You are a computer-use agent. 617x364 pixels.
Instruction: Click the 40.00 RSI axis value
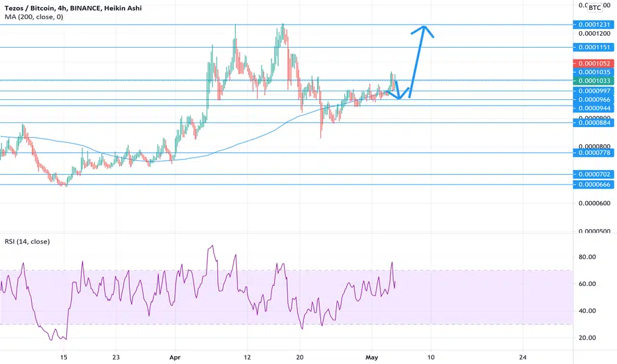(x=587, y=311)
